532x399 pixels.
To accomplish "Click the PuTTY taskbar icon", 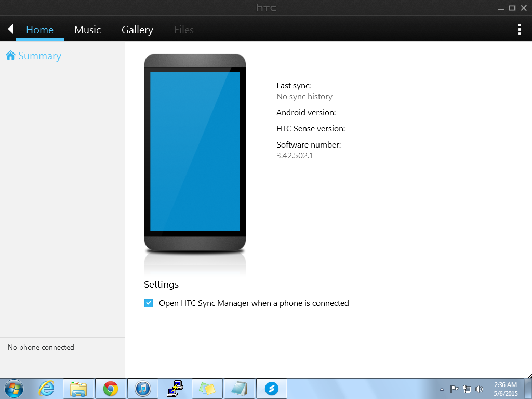I will (x=175, y=389).
